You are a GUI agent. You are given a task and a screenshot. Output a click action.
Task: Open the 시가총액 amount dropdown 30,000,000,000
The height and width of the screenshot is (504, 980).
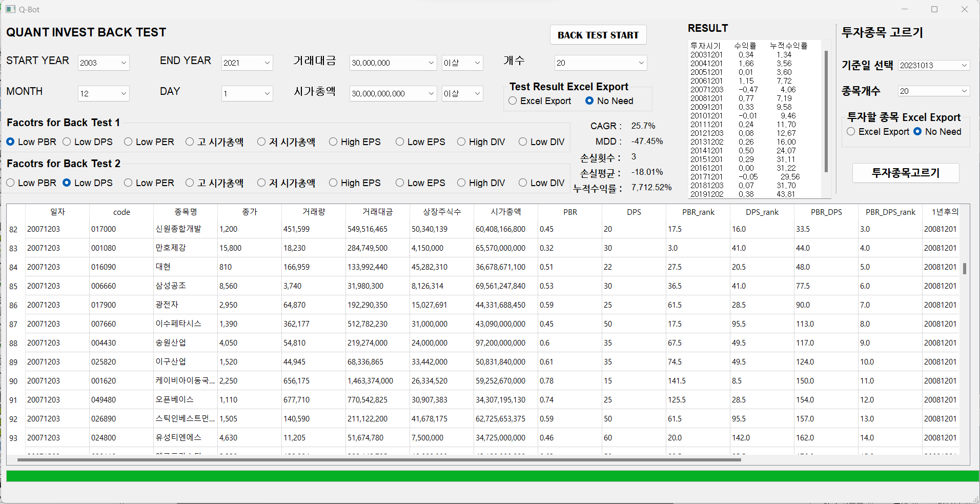tap(393, 93)
